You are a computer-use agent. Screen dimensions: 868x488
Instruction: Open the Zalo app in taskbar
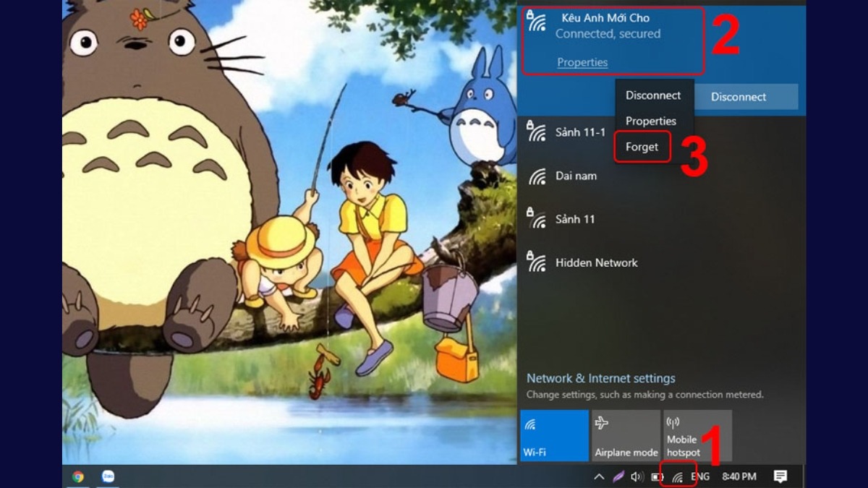(x=109, y=476)
